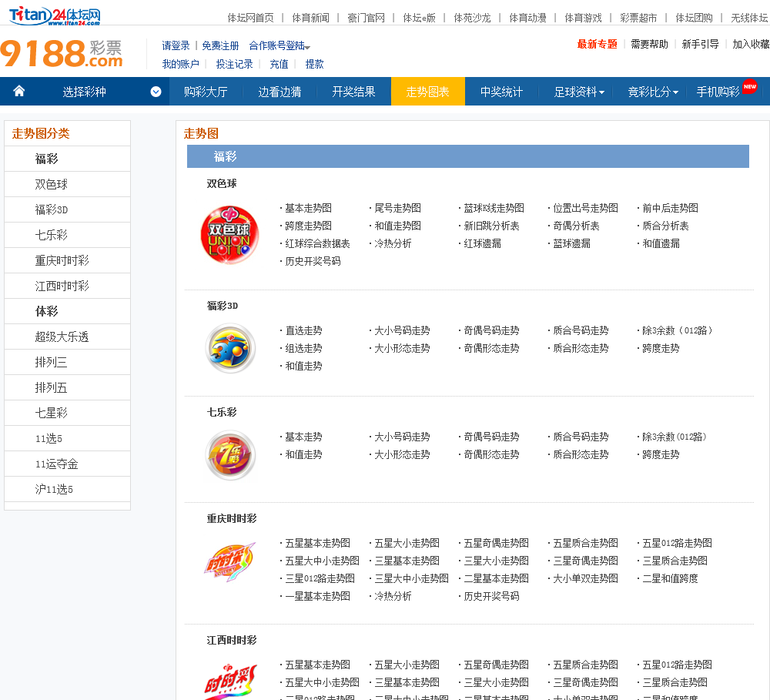
Task: Open 双色球 历史开奖号码 link
Action: [313, 261]
